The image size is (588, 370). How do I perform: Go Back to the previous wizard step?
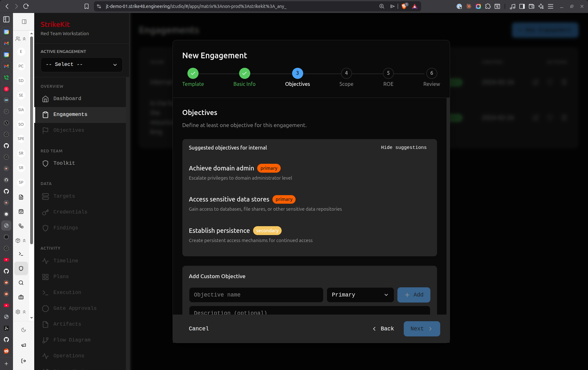(383, 329)
